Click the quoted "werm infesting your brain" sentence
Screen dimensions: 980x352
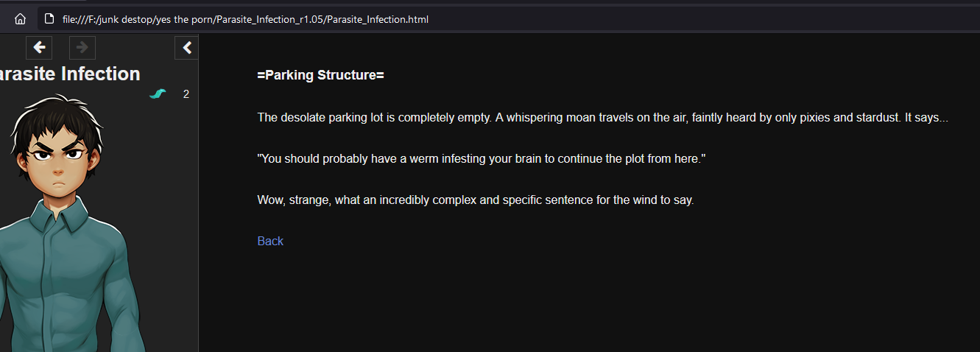click(x=482, y=158)
